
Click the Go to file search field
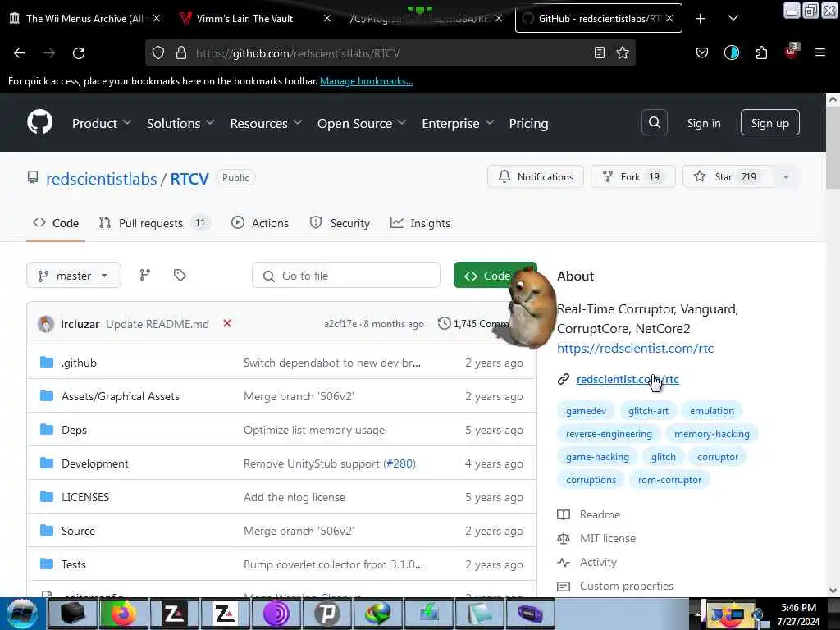pos(346,276)
